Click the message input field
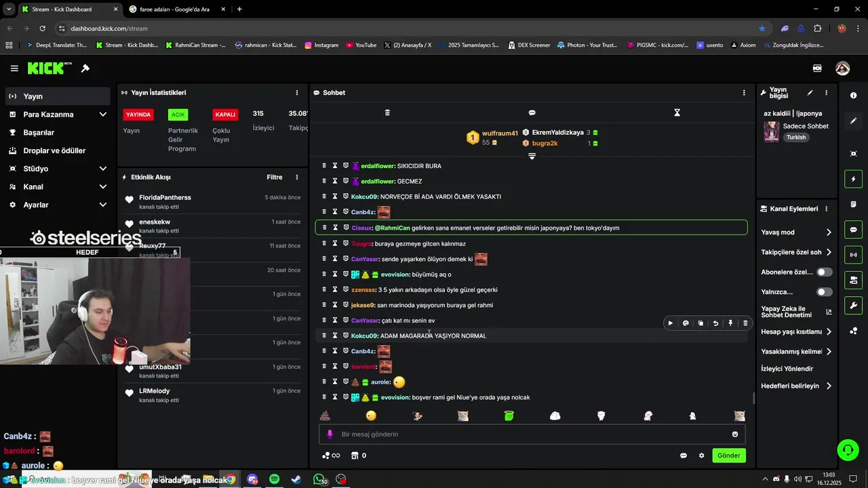 532,434
